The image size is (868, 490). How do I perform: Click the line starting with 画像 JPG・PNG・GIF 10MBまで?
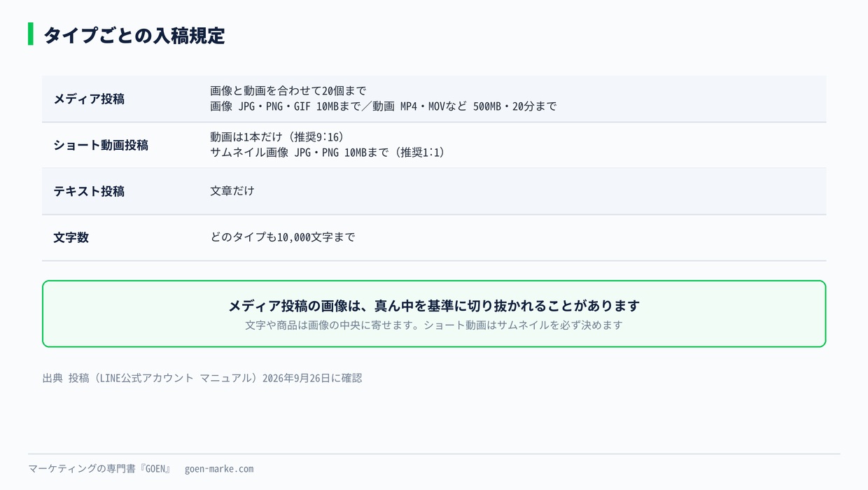pos(384,106)
